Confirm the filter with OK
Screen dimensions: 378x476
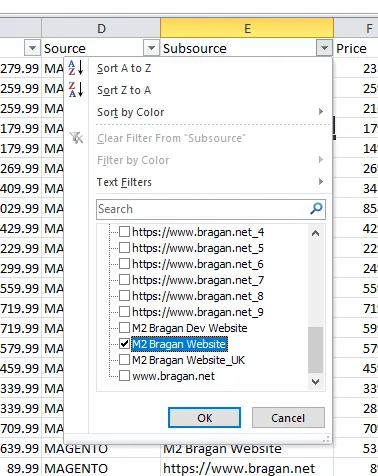coord(204,417)
